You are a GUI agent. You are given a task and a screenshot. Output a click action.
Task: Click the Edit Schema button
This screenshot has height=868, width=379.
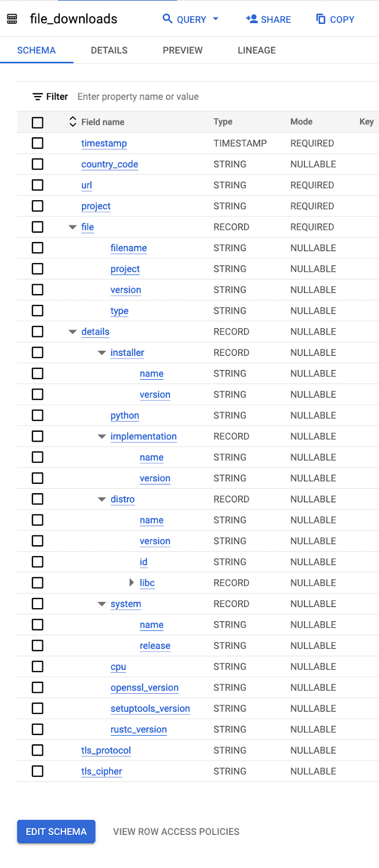56,832
